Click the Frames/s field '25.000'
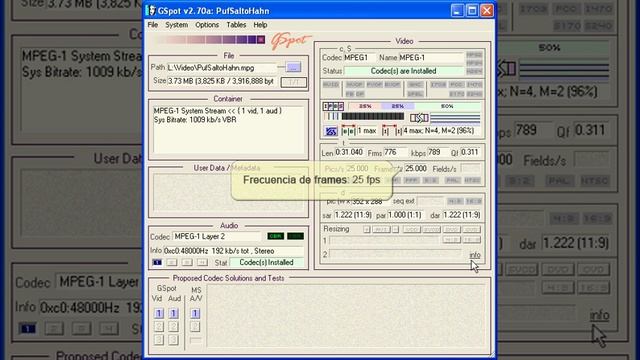This screenshot has width=640, height=360. [416, 169]
